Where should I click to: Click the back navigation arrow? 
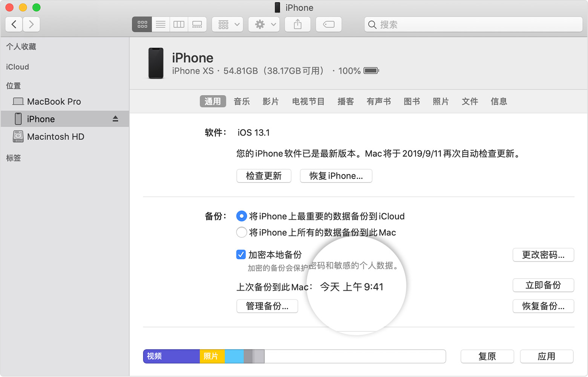(x=14, y=25)
